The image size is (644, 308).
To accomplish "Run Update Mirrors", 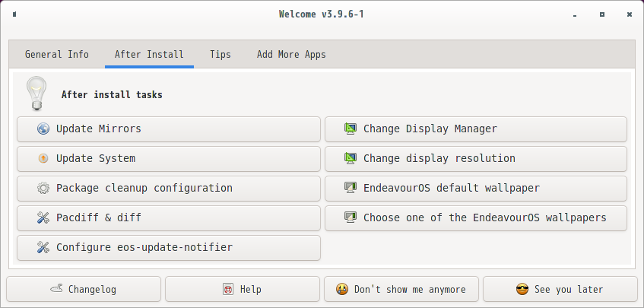I will [x=168, y=129].
